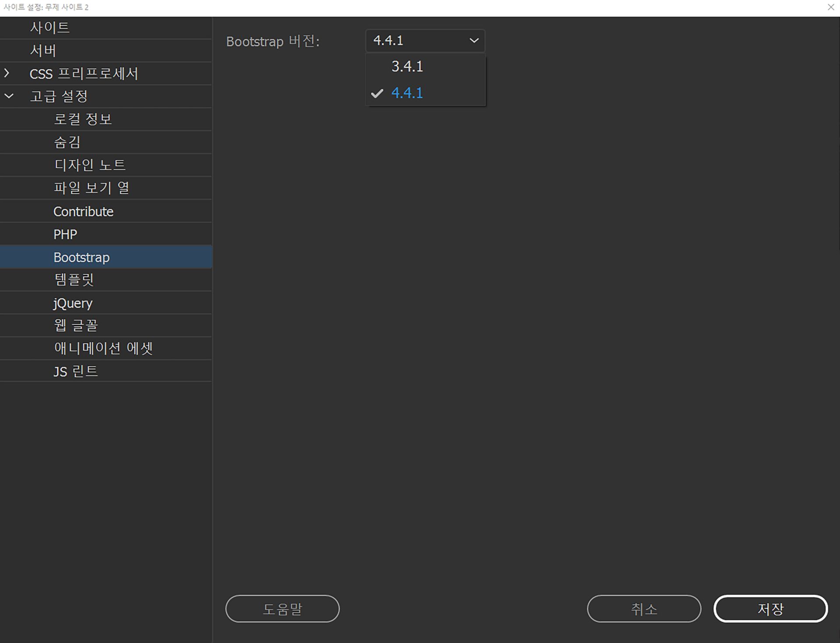Collapse the 고급 설정 section
The width and height of the screenshot is (840, 643).
8,96
